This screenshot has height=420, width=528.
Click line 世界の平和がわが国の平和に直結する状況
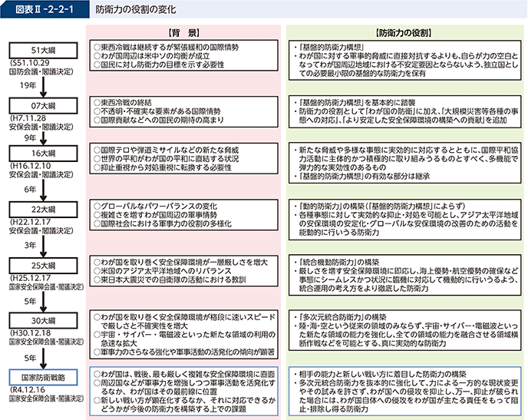167,159
